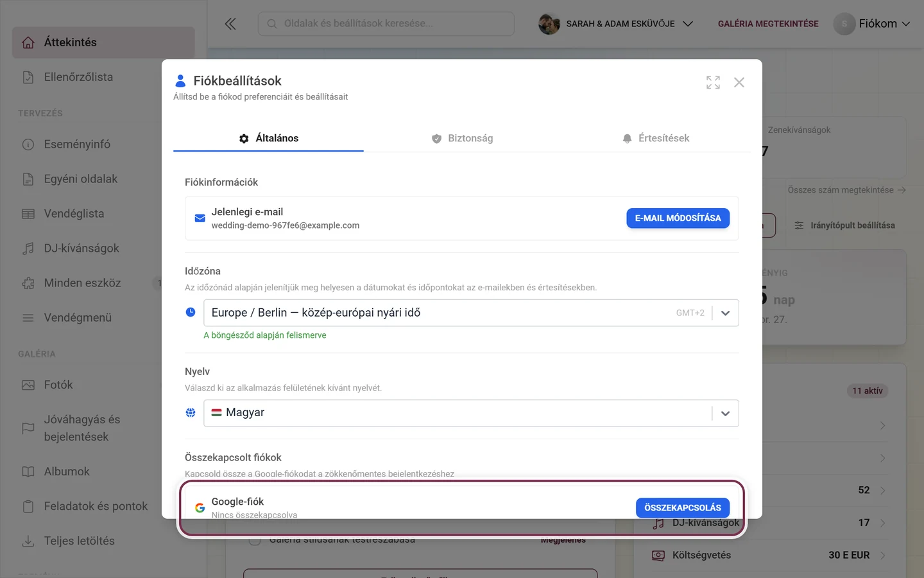Expand the Költségvetés 30 E EUR chevron

coord(883,556)
